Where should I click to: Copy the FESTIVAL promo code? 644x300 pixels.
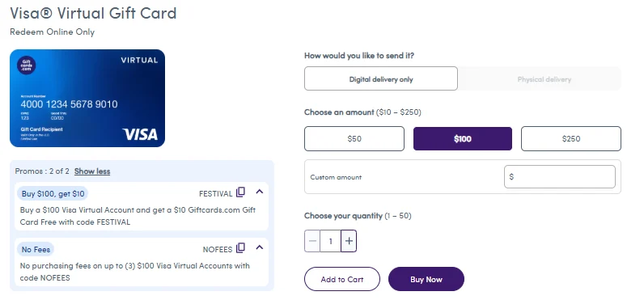tap(240, 192)
